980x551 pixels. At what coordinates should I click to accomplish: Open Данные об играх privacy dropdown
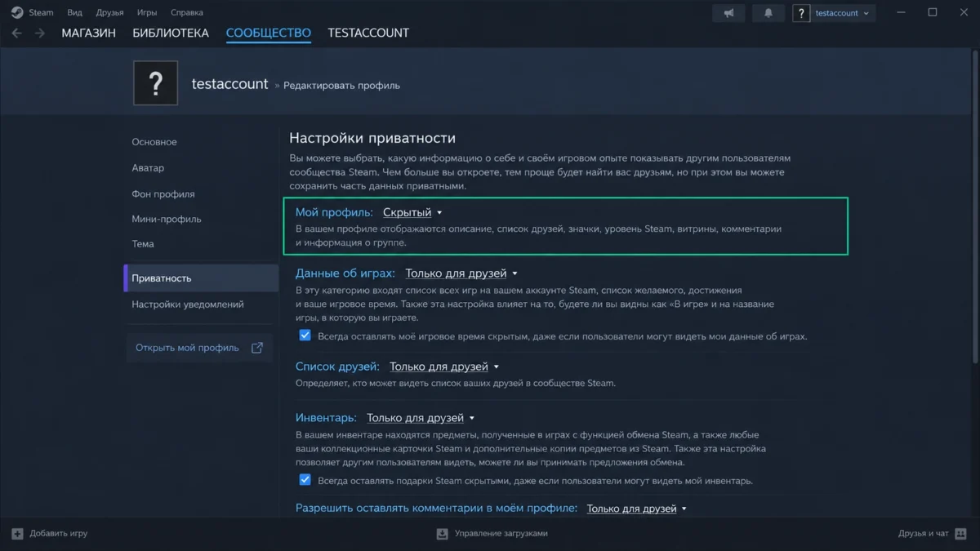(x=461, y=273)
